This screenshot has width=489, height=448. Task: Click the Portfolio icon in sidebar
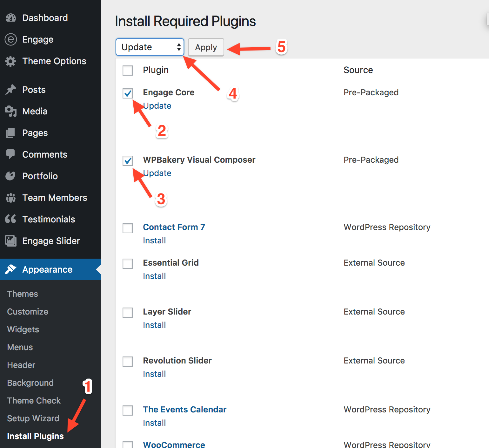10,176
